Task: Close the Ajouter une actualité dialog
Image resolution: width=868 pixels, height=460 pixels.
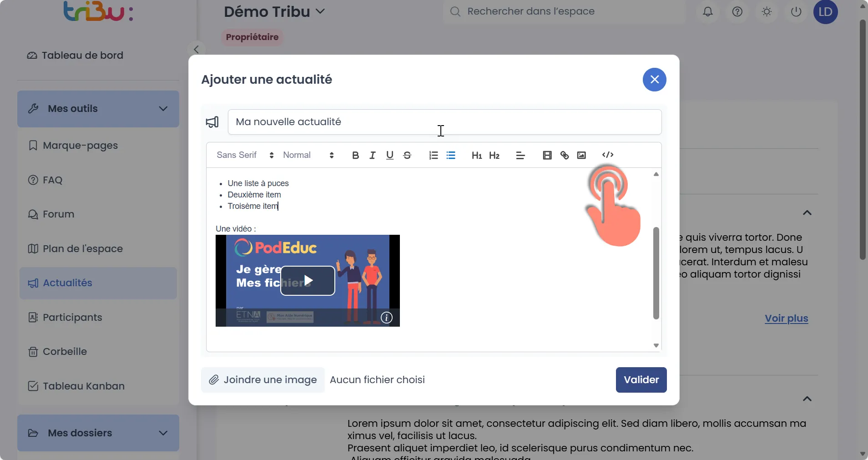Action: pyautogui.click(x=654, y=80)
